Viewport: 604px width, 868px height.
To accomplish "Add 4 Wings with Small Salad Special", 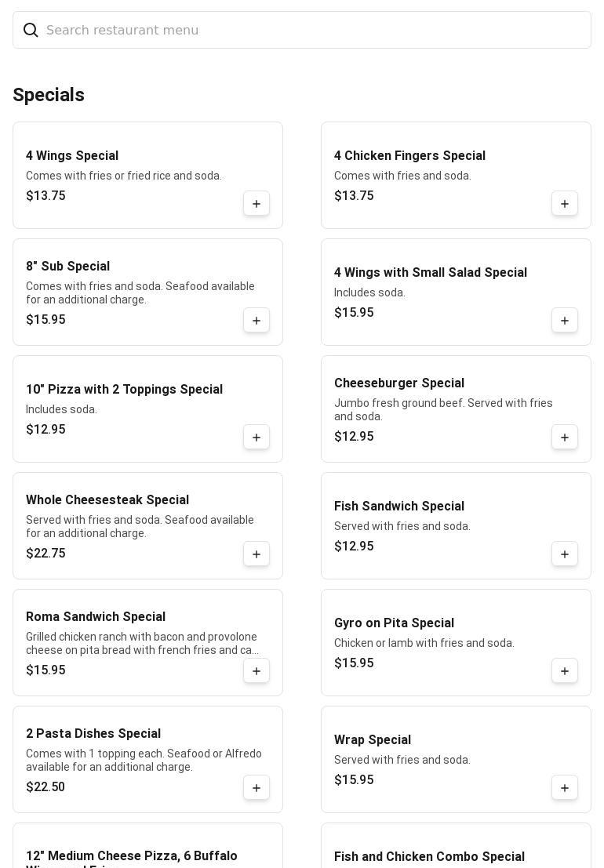I will [x=565, y=321].
